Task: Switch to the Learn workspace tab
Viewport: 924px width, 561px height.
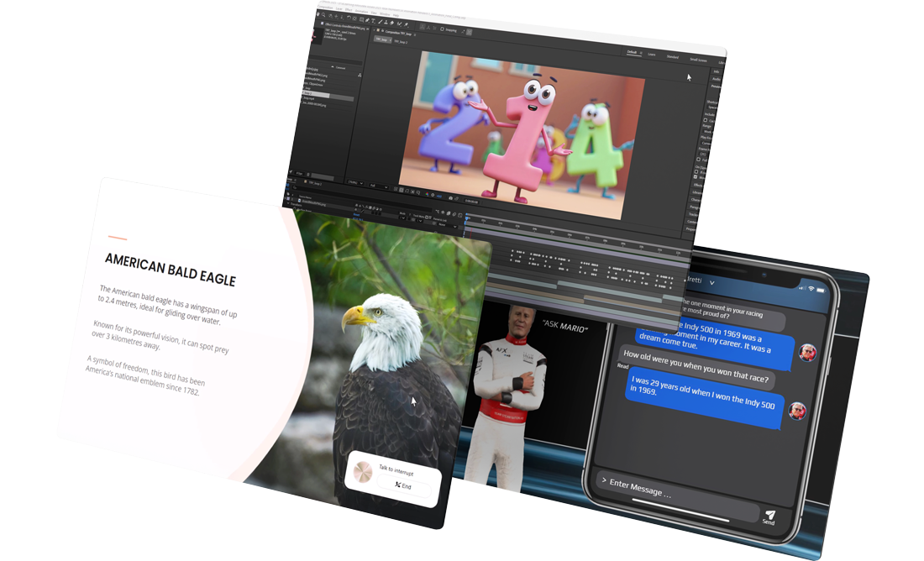Action: click(651, 55)
